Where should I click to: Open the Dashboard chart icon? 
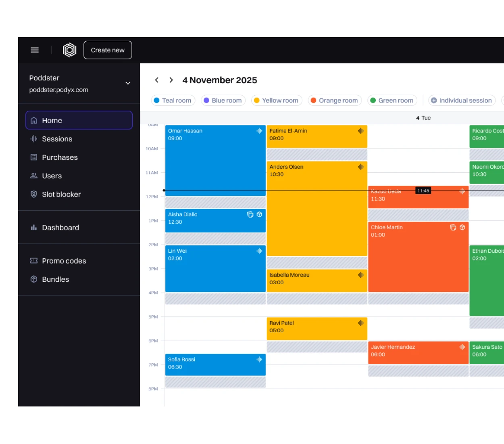(x=34, y=227)
